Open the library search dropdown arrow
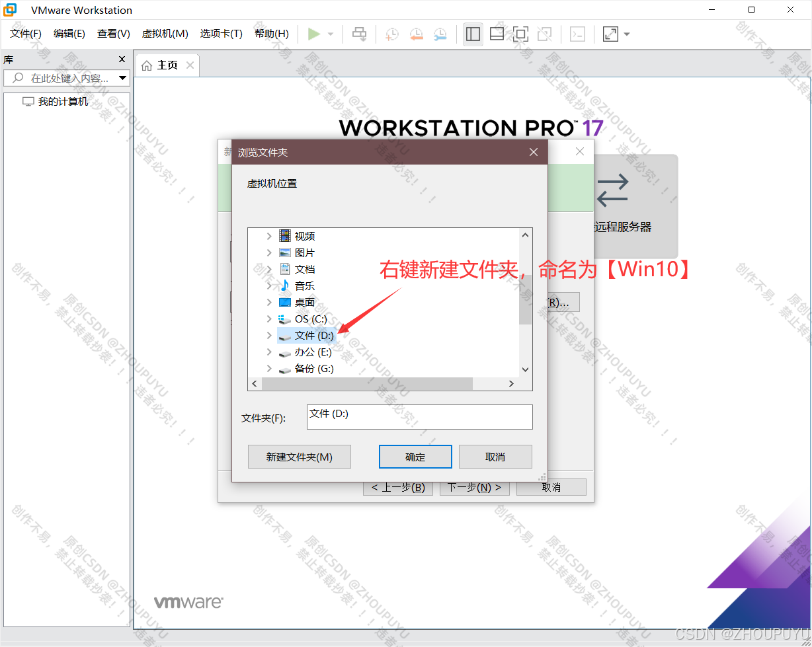The image size is (812, 647). (x=123, y=78)
